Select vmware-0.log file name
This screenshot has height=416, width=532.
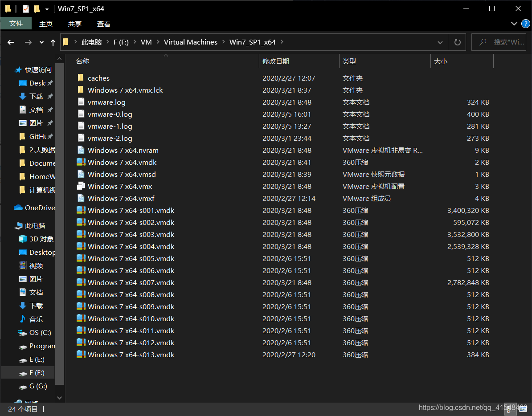[110, 114]
